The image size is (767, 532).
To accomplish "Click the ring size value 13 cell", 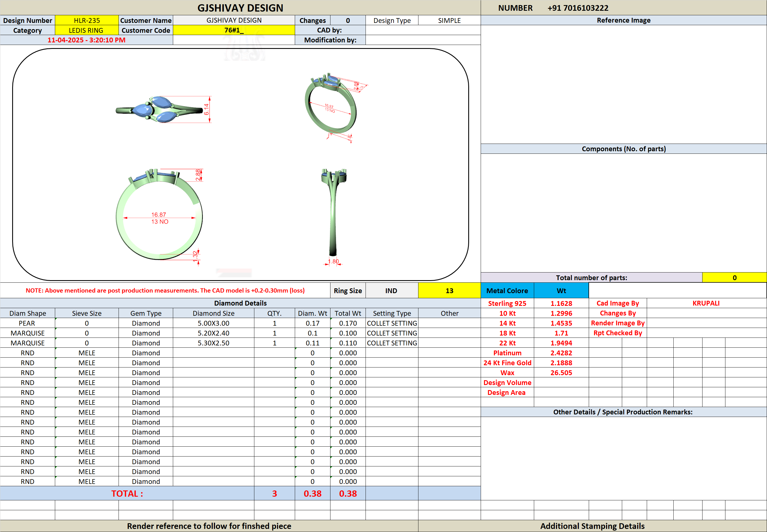I will coord(449,291).
